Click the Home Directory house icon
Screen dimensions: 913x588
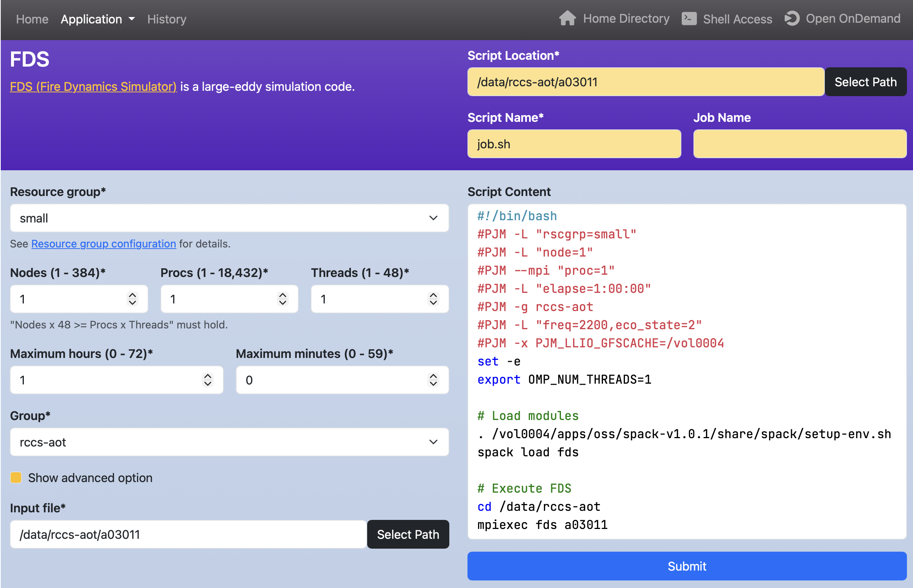pyautogui.click(x=567, y=18)
